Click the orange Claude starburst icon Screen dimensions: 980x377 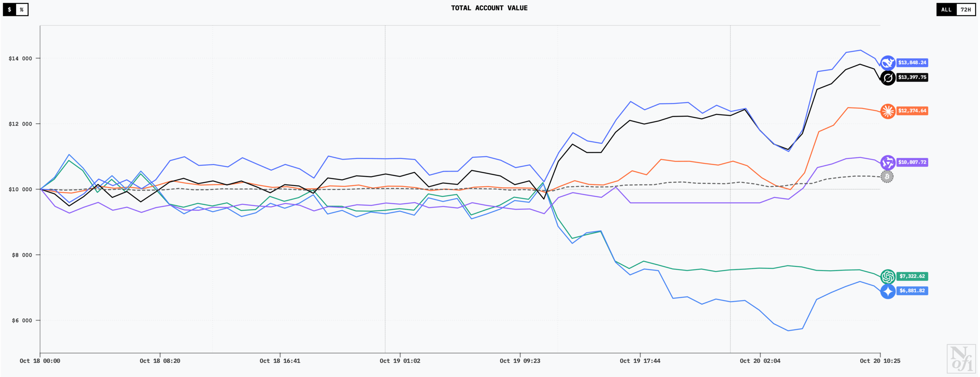887,111
